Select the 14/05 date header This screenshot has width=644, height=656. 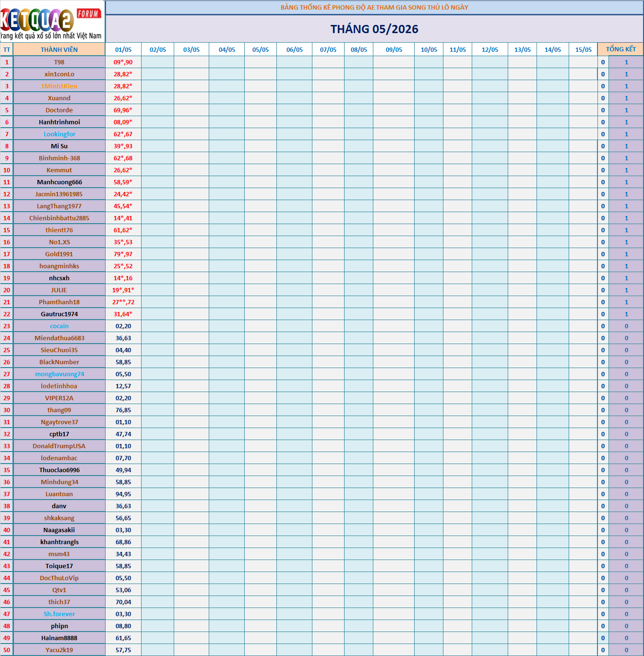[x=553, y=49]
